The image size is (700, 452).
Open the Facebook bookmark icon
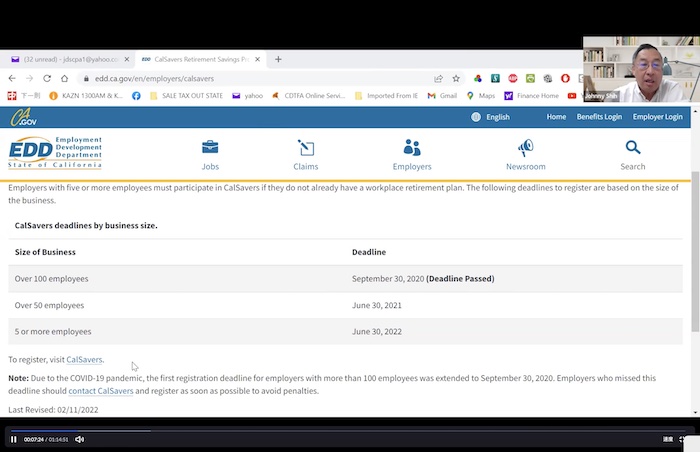136,96
